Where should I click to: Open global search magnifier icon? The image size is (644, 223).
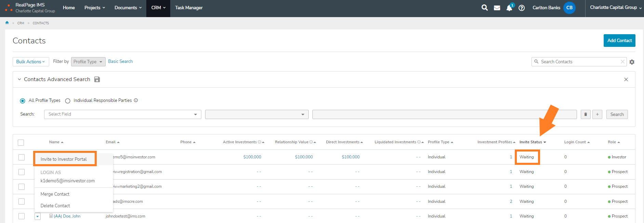(x=484, y=8)
